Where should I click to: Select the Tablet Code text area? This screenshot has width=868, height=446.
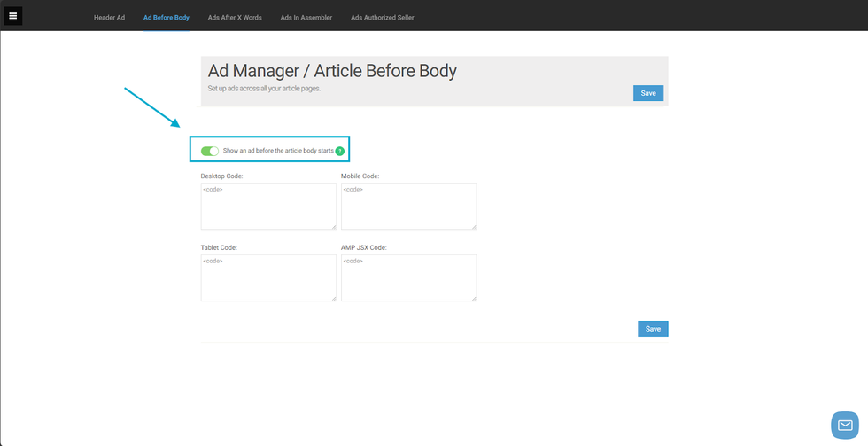pyautogui.click(x=268, y=278)
